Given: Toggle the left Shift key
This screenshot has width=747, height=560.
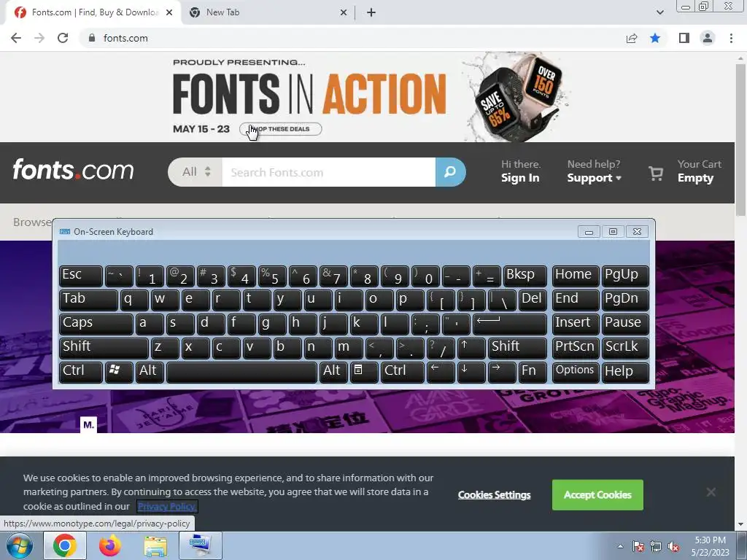Looking at the screenshot, I should point(104,348).
